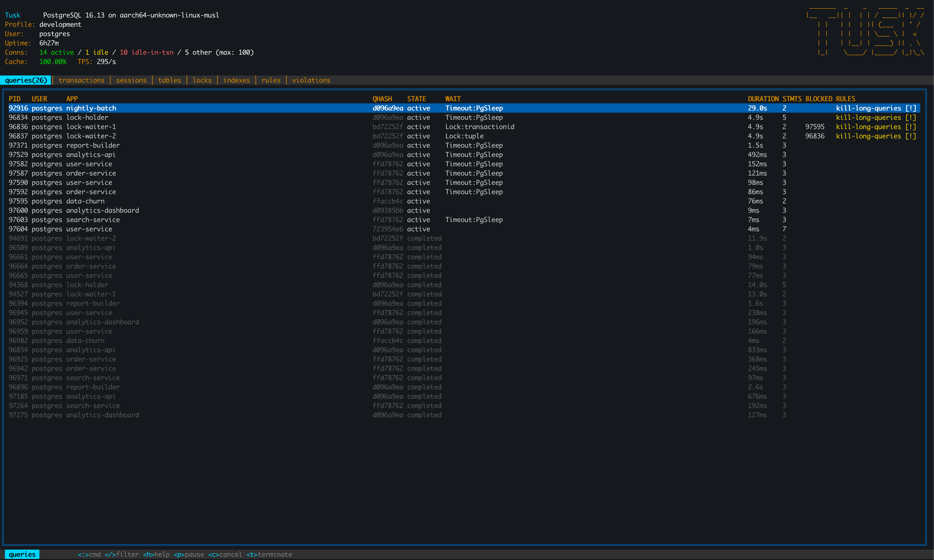
Task: Click the RULES column header
Action: (x=845, y=99)
